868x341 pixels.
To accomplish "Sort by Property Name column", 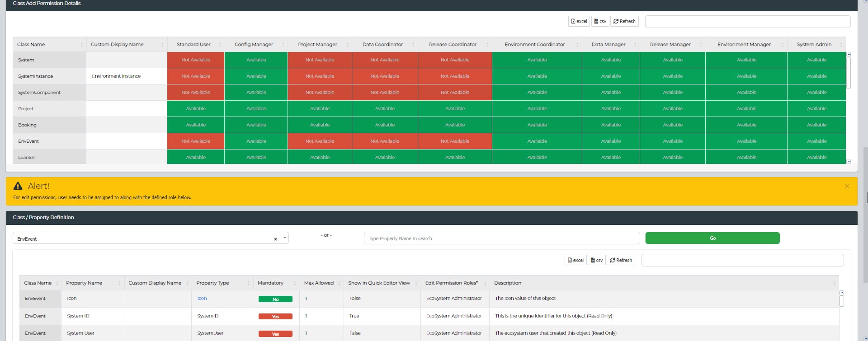I will [x=93, y=283].
